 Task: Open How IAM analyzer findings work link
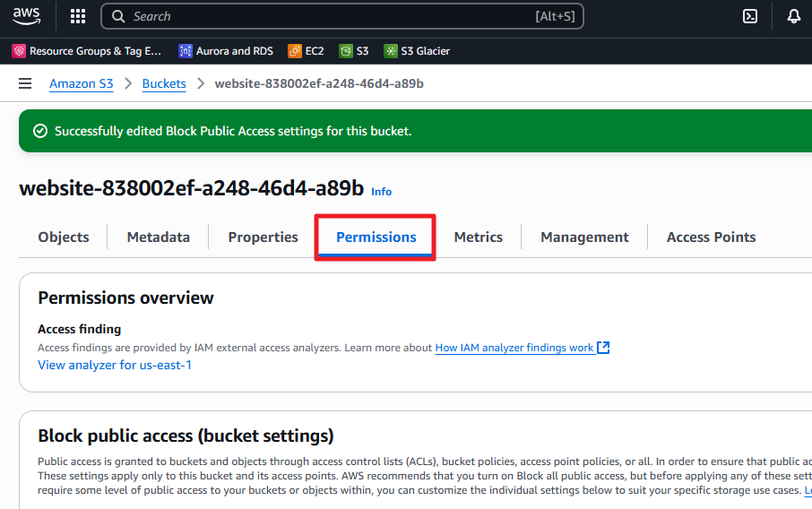click(x=514, y=348)
